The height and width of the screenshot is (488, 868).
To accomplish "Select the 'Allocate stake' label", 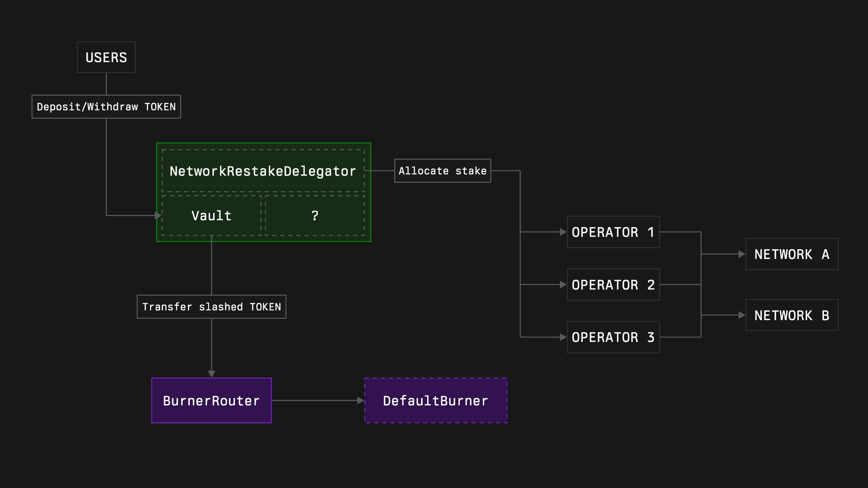I will [x=442, y=170].
